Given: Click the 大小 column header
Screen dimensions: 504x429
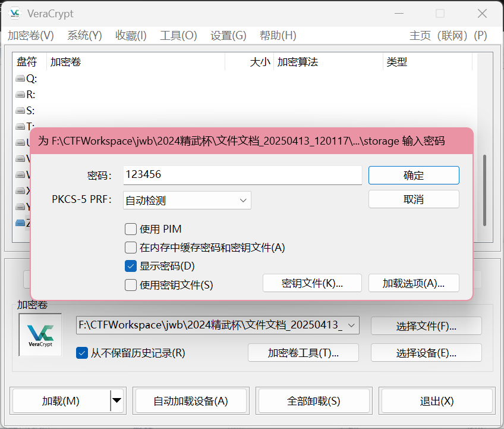Looking at the screenshot, I should coord(250,61).
